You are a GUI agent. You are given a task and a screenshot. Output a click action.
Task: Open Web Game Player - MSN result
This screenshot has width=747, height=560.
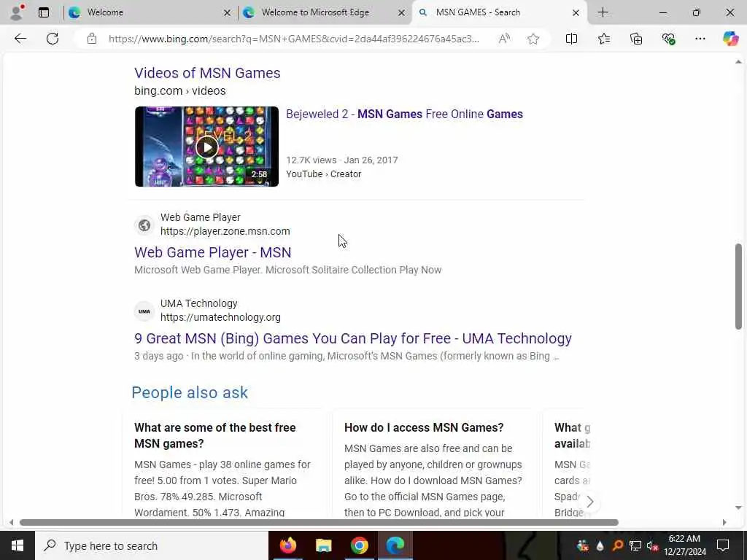click(213, 252)
